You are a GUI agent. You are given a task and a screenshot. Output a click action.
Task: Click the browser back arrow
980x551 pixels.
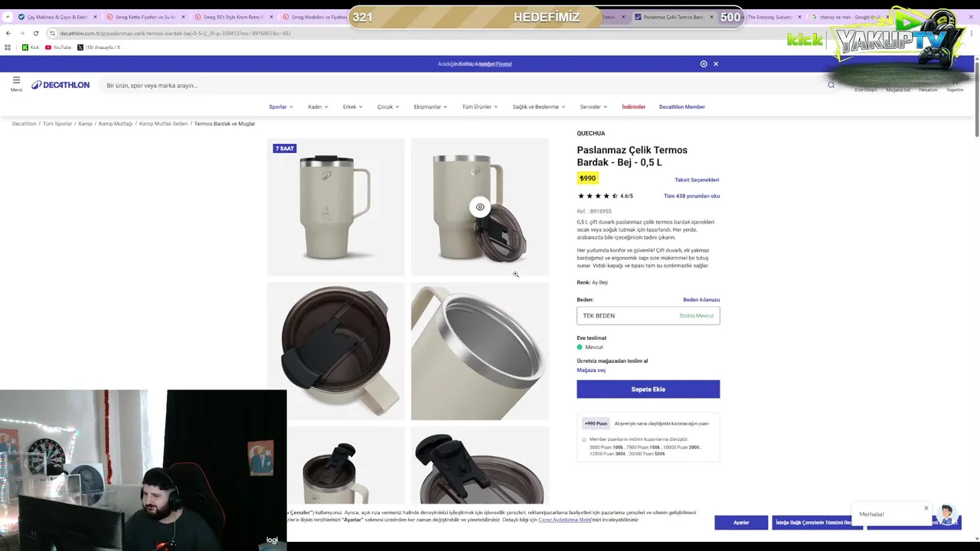[x=8, y=33]
